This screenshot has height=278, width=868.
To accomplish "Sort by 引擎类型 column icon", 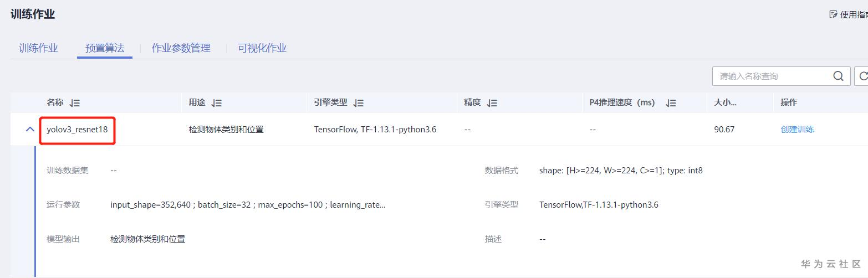I will click(x=359, y=102).
